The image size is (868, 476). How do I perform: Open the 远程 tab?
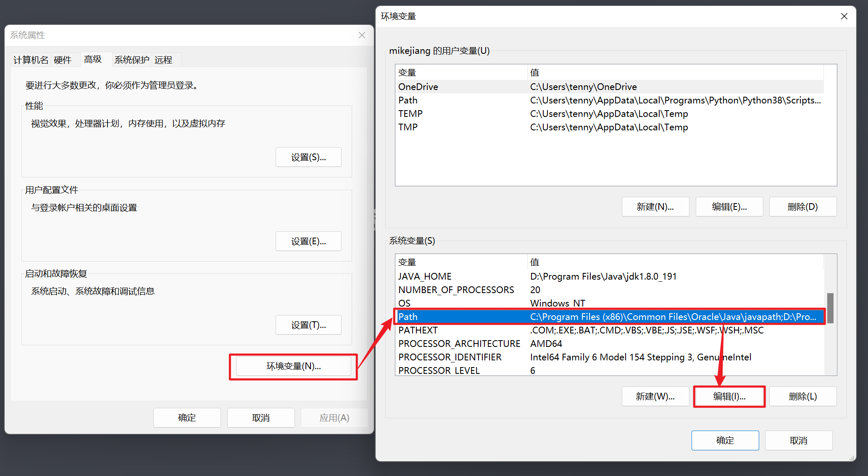[163, 60]
